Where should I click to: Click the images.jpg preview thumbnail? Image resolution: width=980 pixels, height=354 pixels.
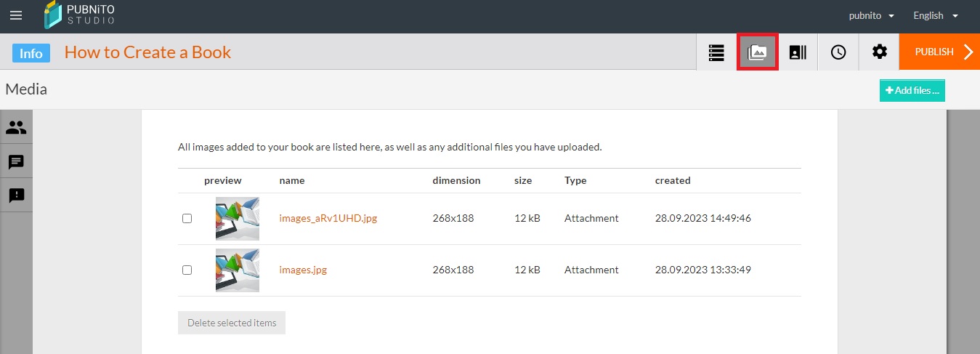point(238,270)
